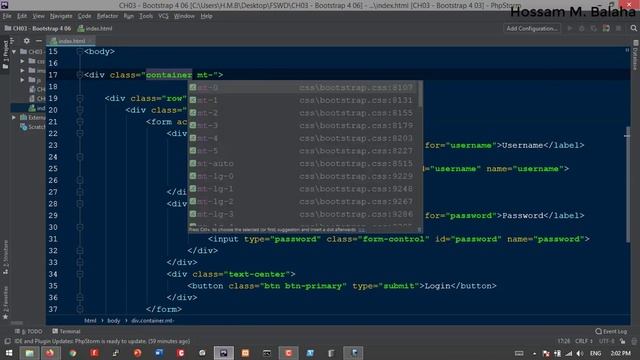640x360 pixels.
Task: Click the Run configuration play icon
Action: click(x=570, y=28)
